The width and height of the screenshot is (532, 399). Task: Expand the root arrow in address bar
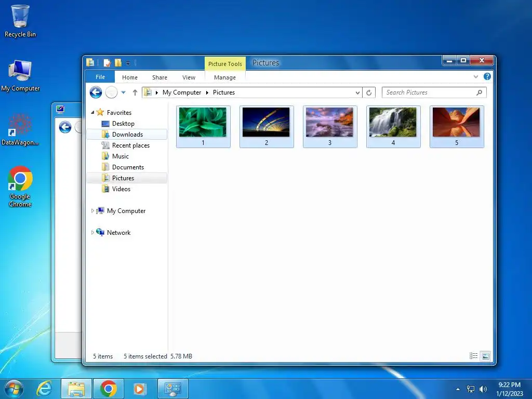click(x=157, y=92)
